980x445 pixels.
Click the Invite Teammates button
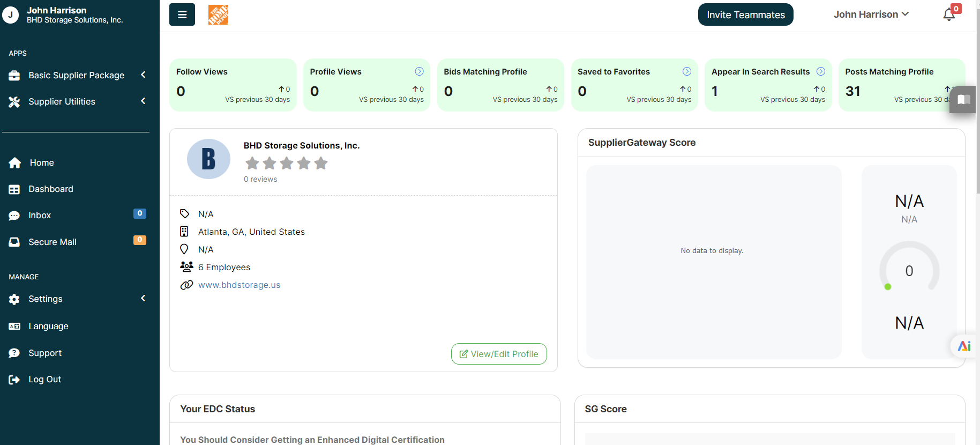(x=745, y=14)
